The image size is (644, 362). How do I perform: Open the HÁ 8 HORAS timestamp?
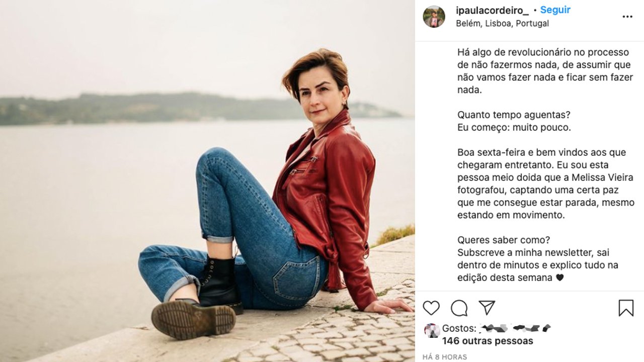[x=445, y=357]
